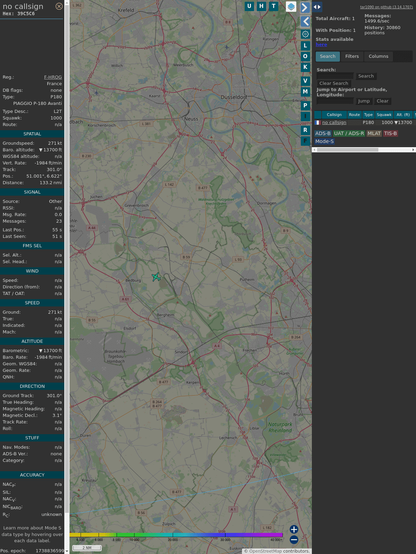The width and height of the screenshot is (416, 554).
Task: Toggle the P map option
Action: (305, 105)
